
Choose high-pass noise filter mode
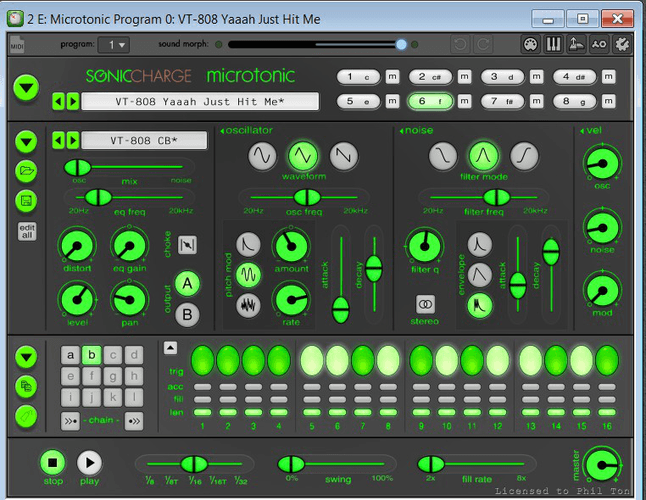(x=524, y=156)
